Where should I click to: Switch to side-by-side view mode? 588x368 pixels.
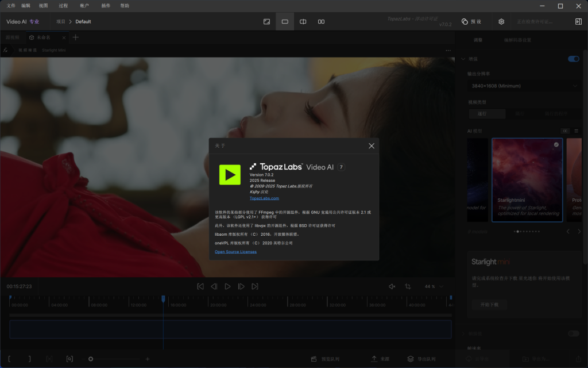coord(321,21)
